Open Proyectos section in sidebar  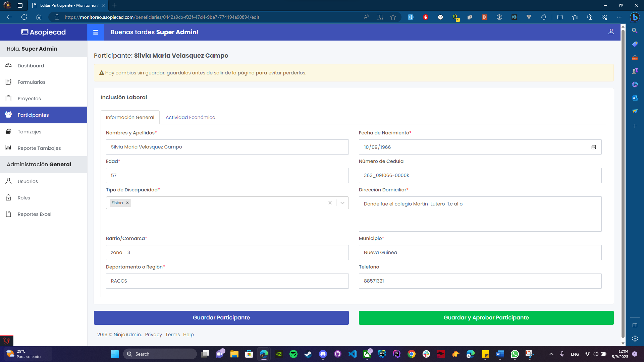coord(29,99)
